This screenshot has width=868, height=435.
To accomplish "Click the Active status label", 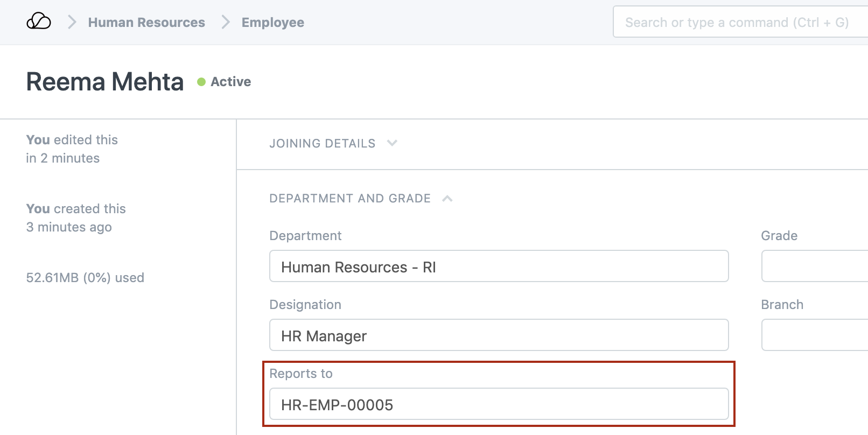I will click(230, 82).
